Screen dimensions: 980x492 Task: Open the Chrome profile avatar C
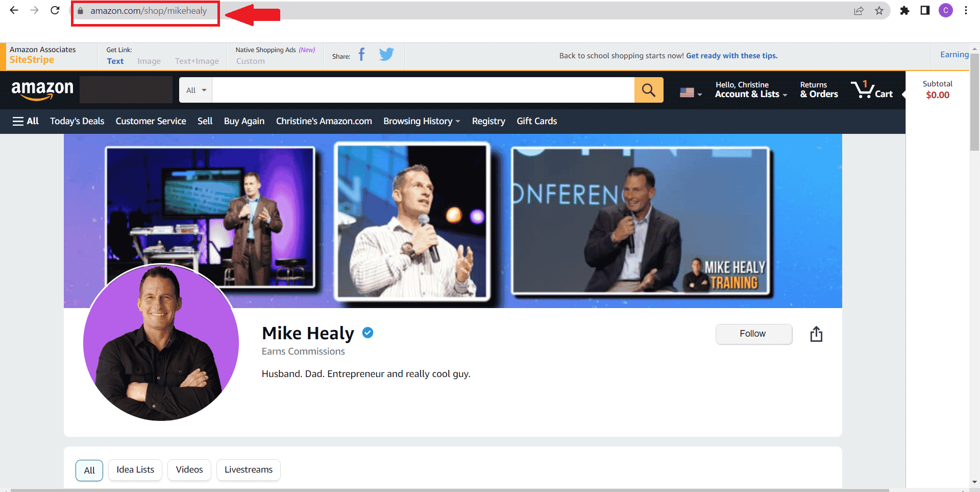point(946,10)
